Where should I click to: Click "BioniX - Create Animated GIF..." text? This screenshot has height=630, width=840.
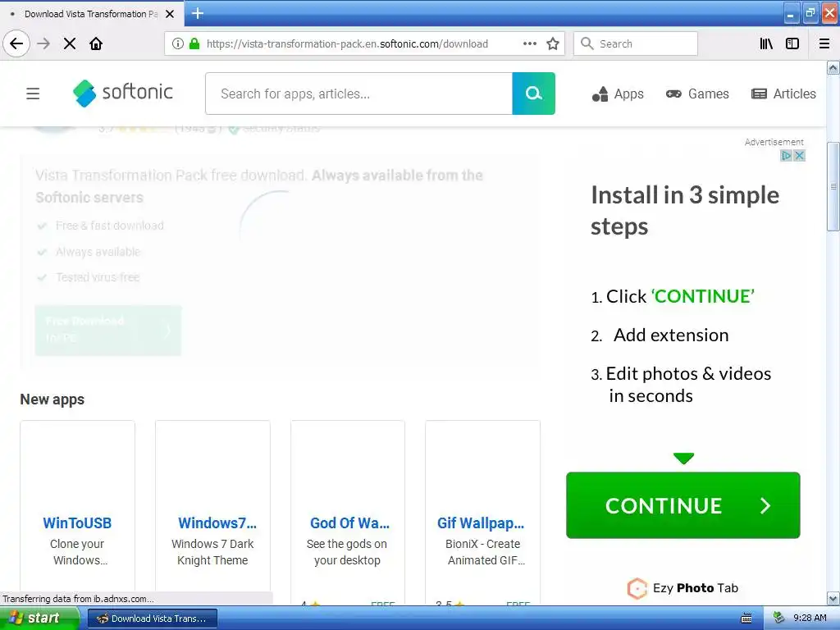(484, 552)
